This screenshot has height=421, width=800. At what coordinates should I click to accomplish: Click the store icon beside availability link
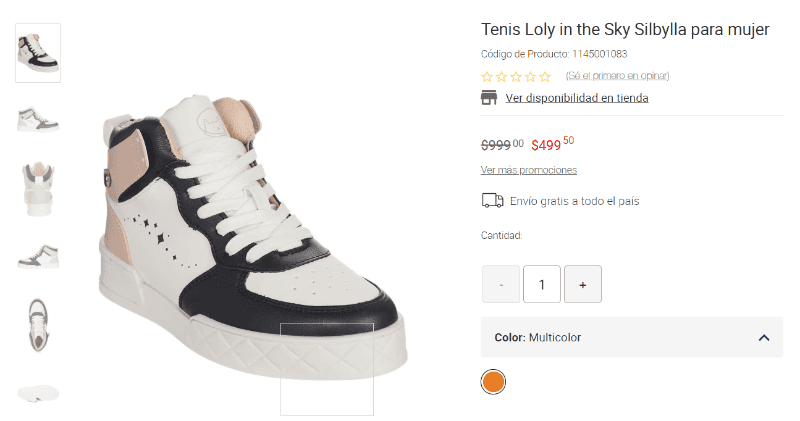tap(489, 97)
